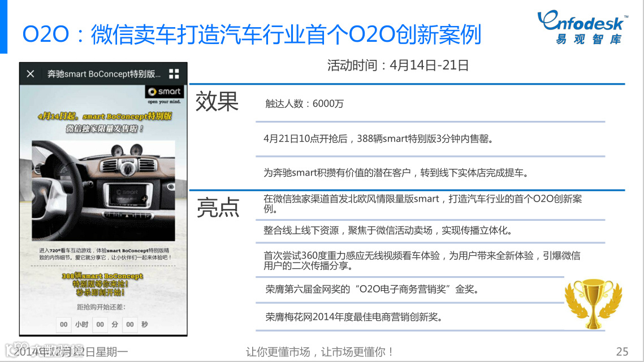Click the gold trophy image
Screen dimensions: 644x362
[594, 304]
